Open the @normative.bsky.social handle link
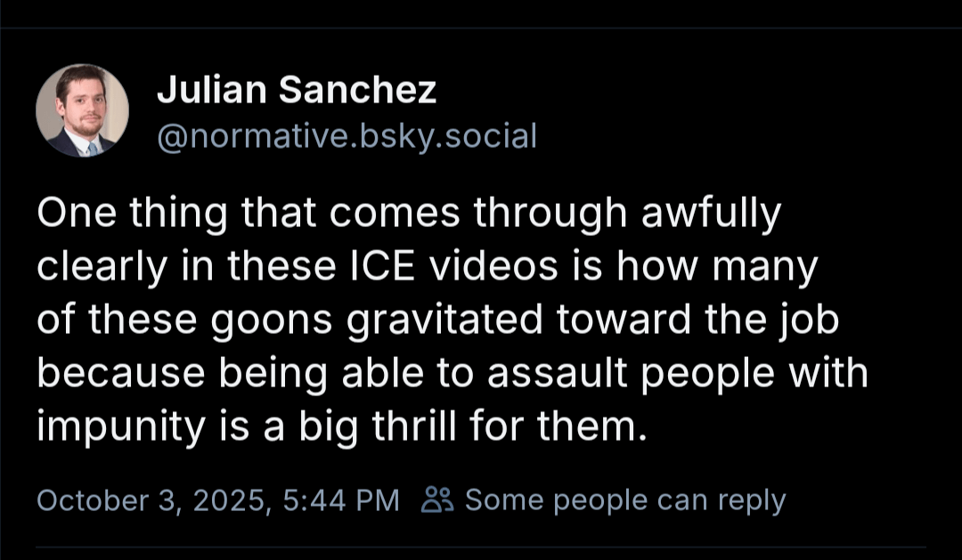This screenshot has height=560, width=962. [346, 136]
